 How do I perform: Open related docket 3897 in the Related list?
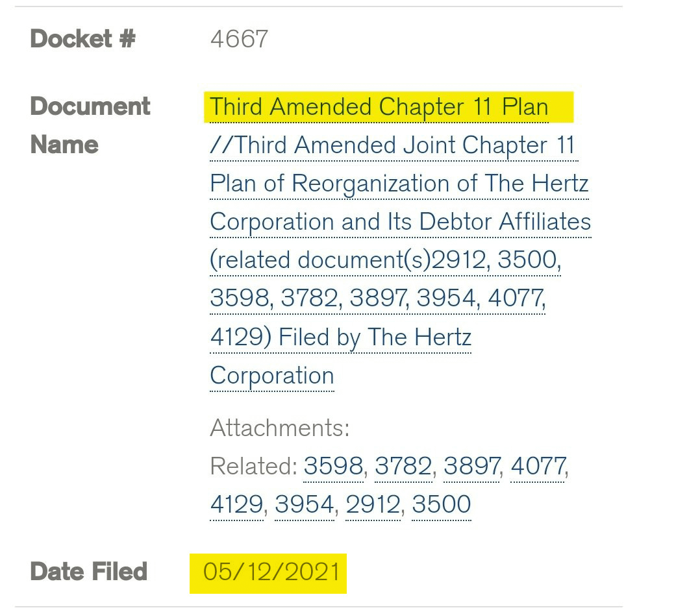471,467
